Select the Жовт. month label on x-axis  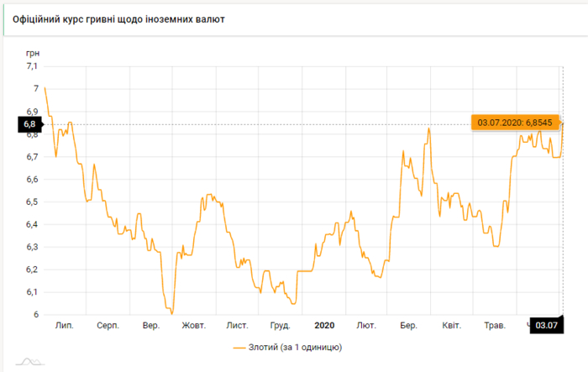[194, 325]
